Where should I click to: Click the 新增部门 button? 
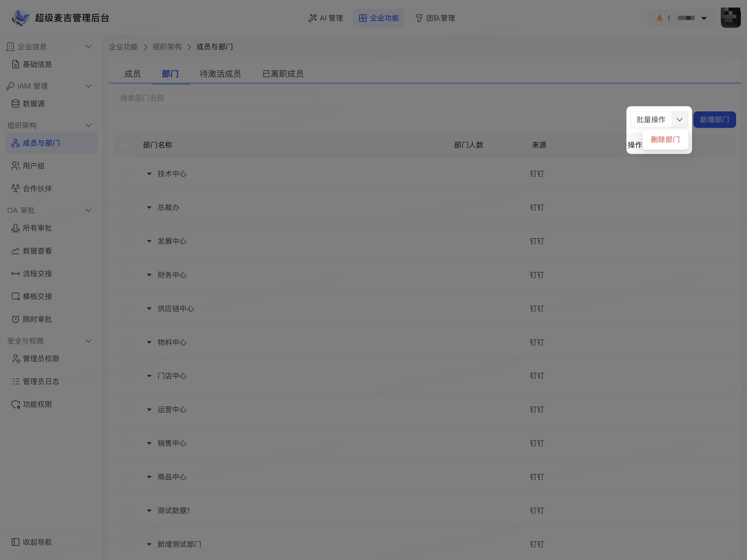point(715,119)
